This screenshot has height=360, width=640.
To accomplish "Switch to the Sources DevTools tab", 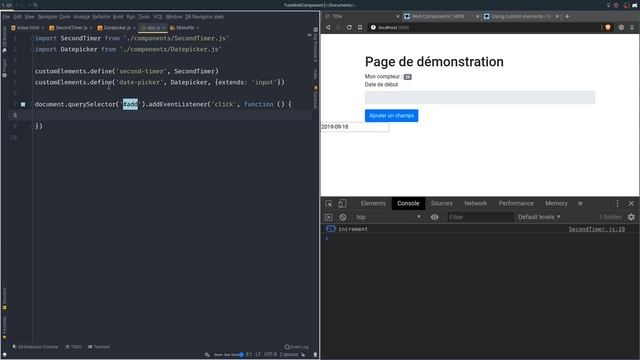I will [442, 203].
